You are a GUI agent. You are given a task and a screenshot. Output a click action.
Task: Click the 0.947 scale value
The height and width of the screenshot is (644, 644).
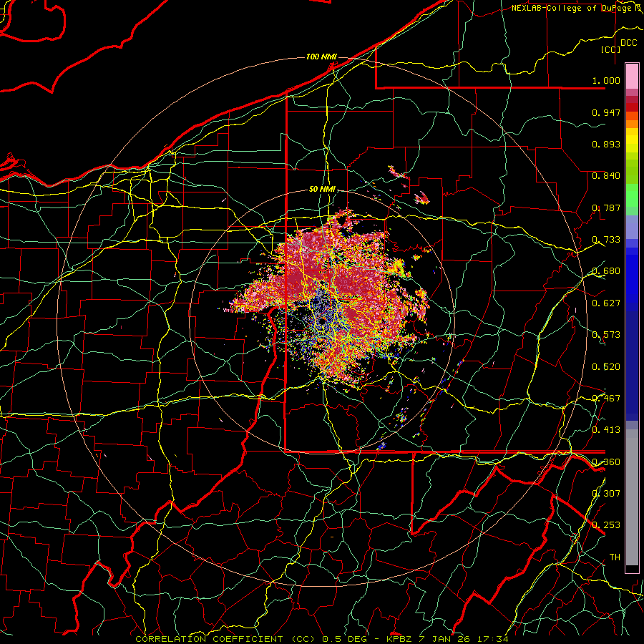[606, 112]
